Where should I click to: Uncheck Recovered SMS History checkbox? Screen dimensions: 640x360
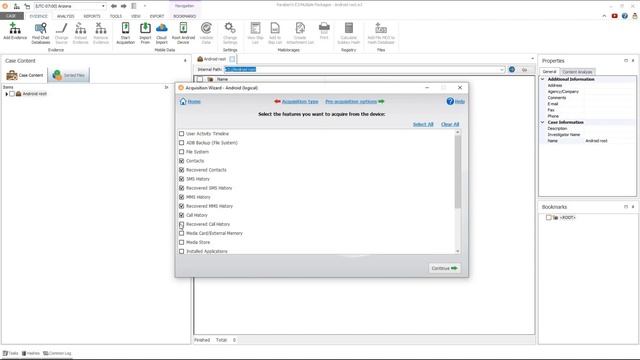click(x=182, y=188)
